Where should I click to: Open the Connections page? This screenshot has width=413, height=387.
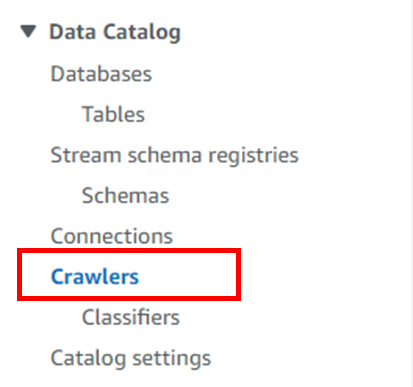coord(112,236)
